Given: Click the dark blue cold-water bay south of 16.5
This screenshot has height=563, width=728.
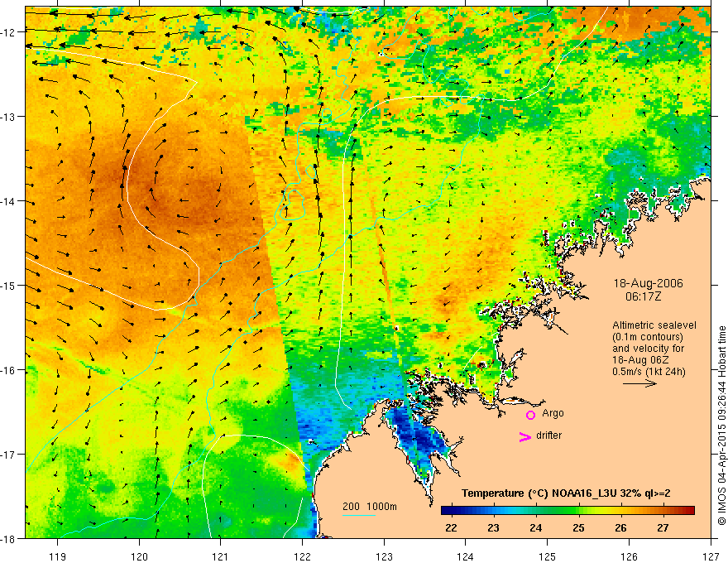Looking at the screenshot, I should (418, 436).
